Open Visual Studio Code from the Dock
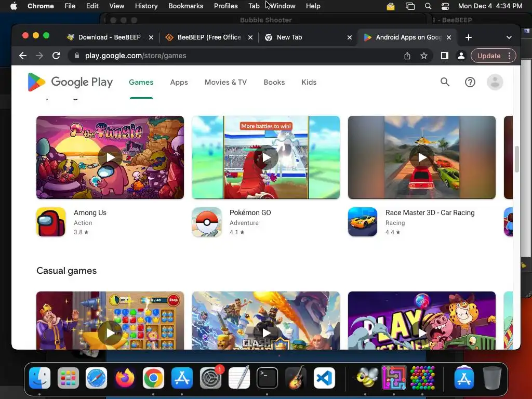 tap(324, 378)
